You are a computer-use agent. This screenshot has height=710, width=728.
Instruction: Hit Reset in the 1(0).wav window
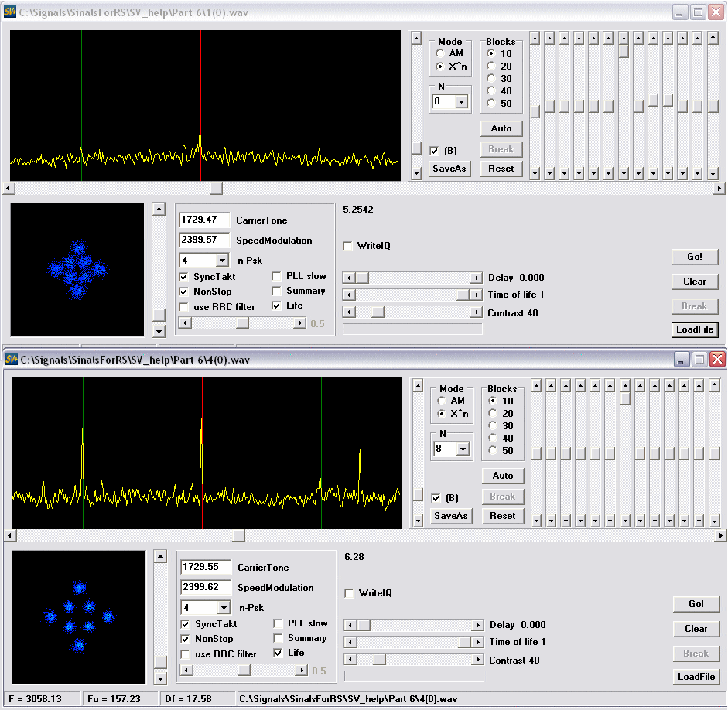pyautogui.click(x=501, y=169)
